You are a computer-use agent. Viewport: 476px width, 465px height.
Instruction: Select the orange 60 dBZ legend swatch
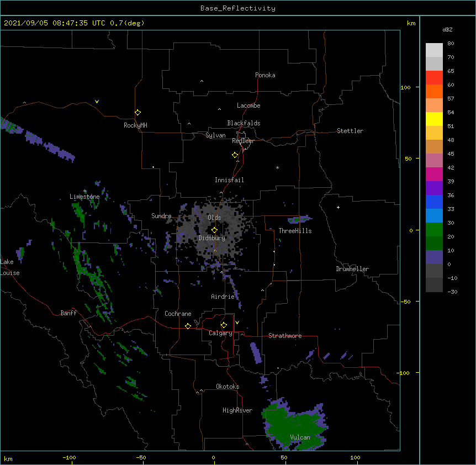434,91
